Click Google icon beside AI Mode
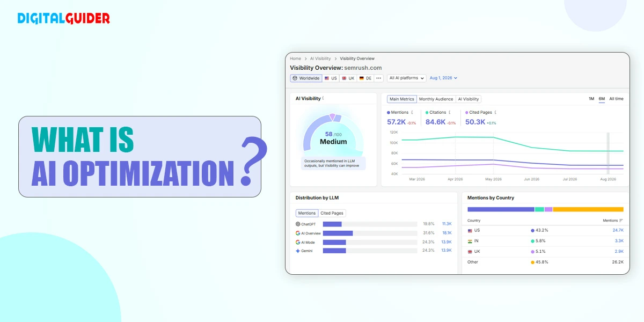This screenshot has width=644, height=322. click(x=298, y=242)
